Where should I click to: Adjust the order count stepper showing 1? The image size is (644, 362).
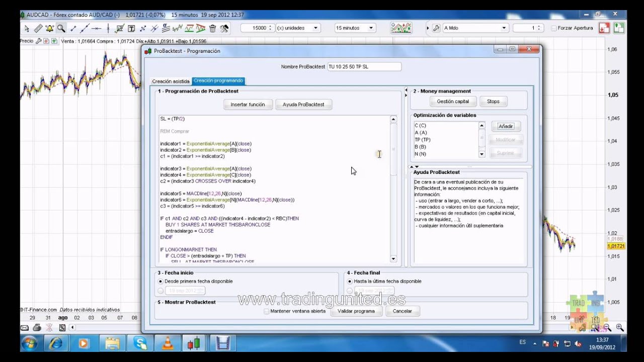tap(540, 28)
